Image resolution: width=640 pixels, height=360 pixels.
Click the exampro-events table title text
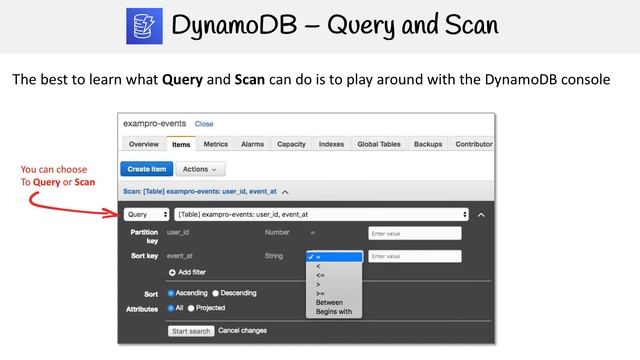tap(155, 123)
